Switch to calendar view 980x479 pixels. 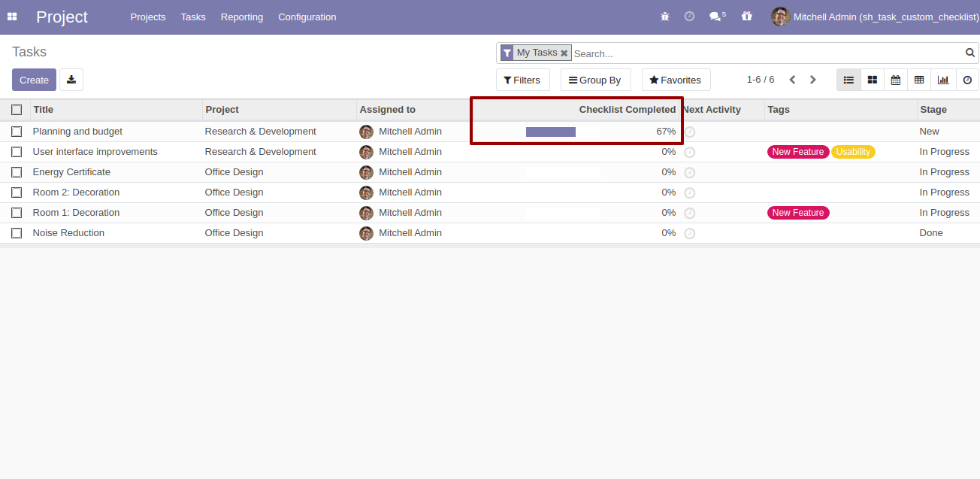(x=896, y=80)
